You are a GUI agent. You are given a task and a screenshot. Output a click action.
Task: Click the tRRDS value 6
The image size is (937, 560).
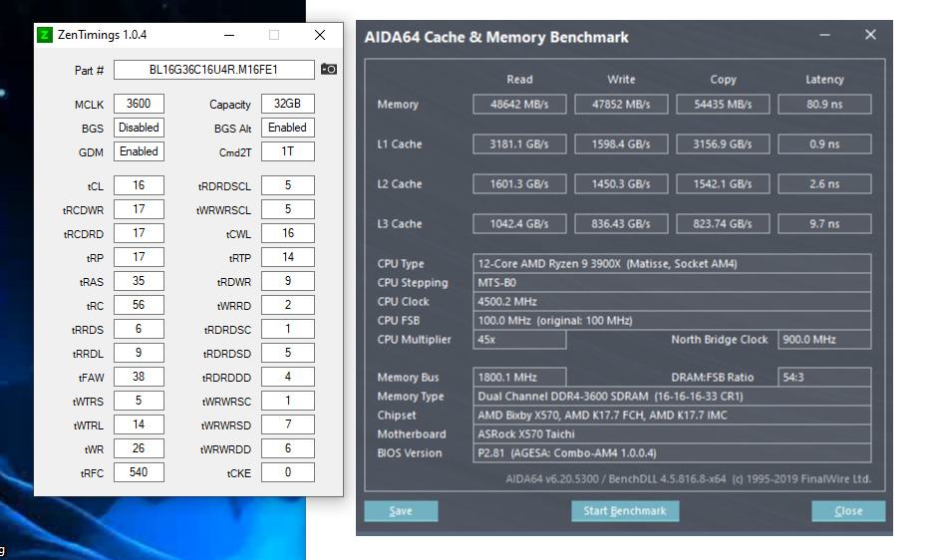pos(139,329)
